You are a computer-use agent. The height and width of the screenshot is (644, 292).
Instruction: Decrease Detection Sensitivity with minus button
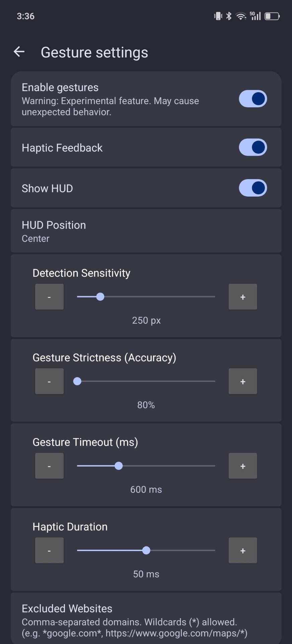point(49,297)
